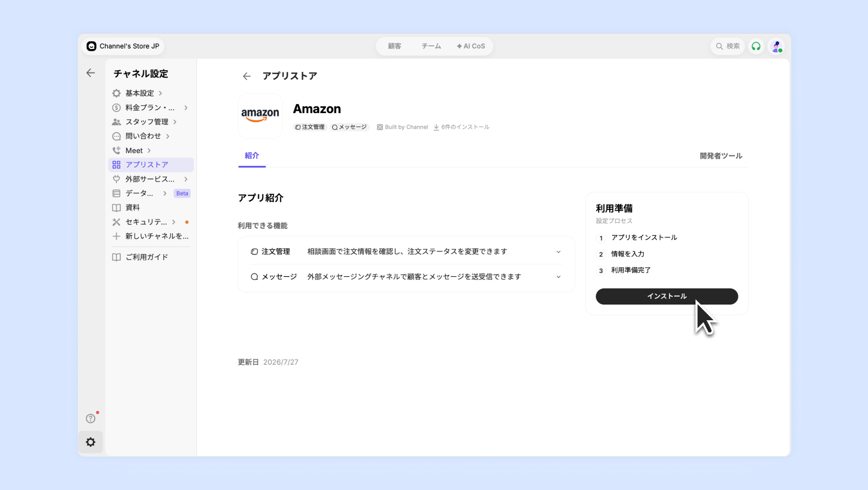Switch to the チーム top tab

(x=431, y=46)
